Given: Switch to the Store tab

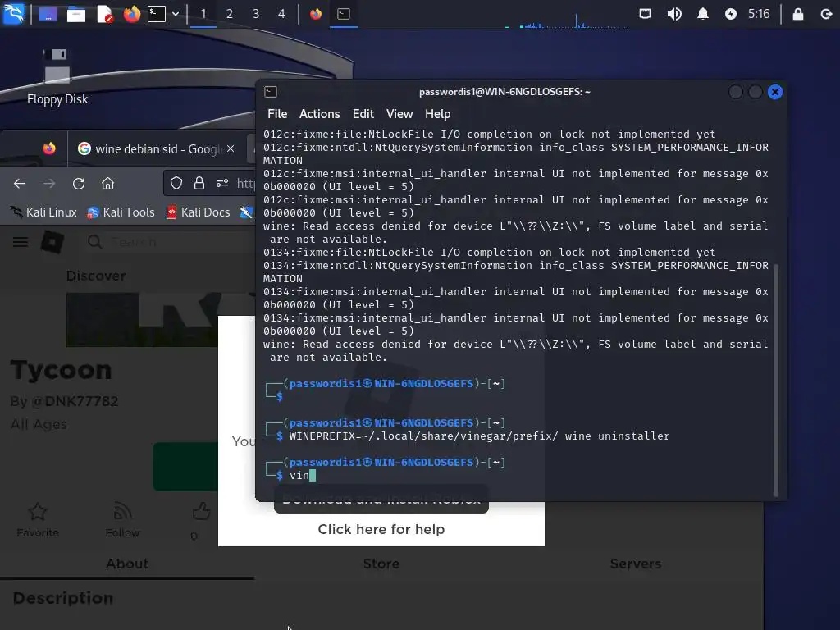Looking at the screenshot, I should (x=381, y=564).
